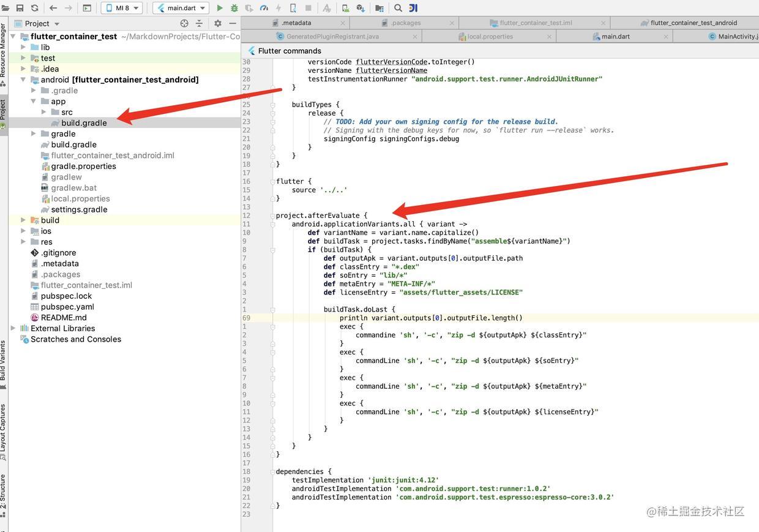Select gradlew.bat file
759x532 pixels.
[73, 188]
